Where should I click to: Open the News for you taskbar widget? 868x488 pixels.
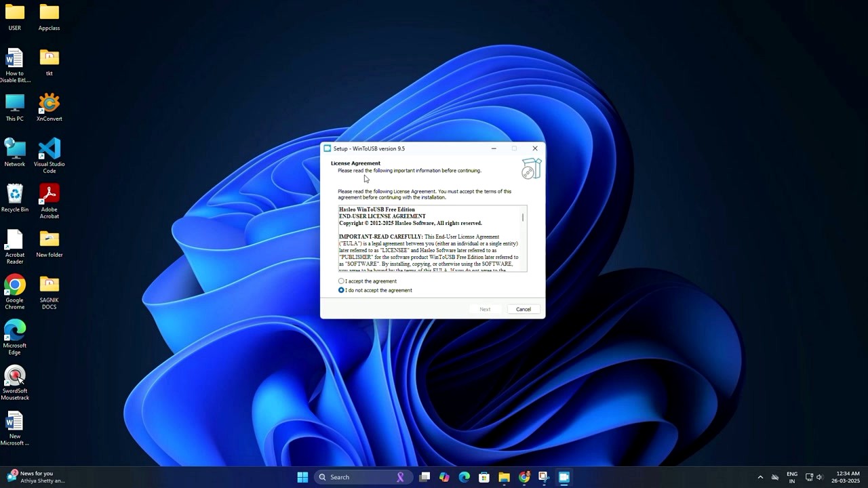[31, 476]
